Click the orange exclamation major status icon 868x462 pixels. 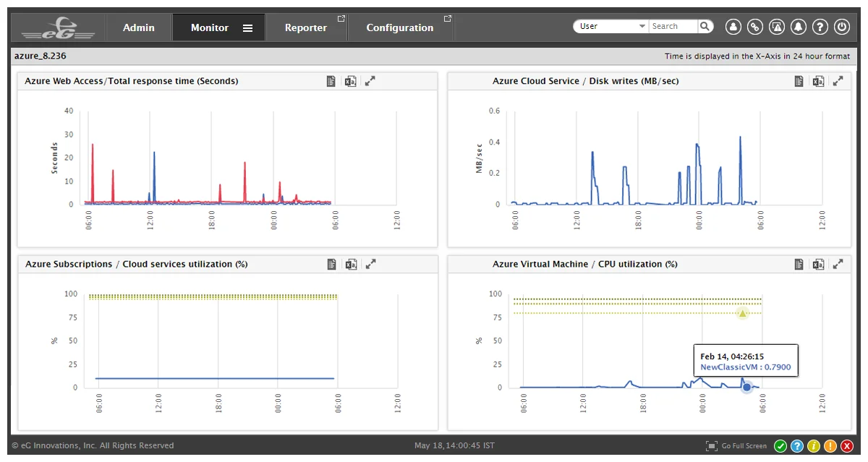pyautogui.click(x=830, y=446)
